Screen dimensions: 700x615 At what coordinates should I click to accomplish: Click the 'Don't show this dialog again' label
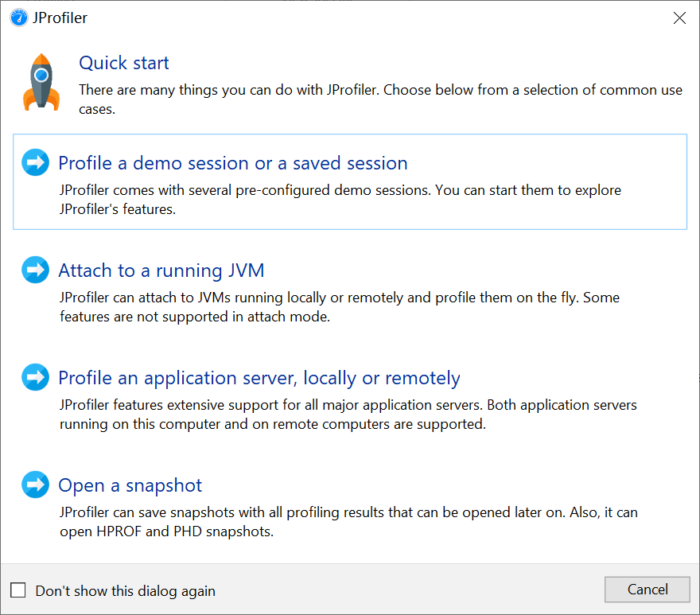click(126, 591)
